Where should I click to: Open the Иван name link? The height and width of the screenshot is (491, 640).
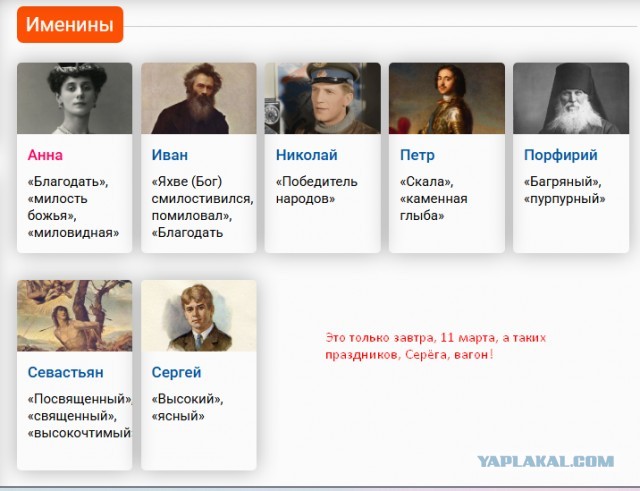tap(169, 155)
